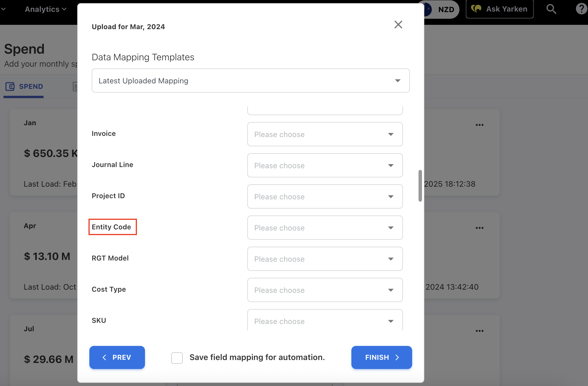This screenshot has height=386, width=588.
Task: Click the search magnifier icon
Action: [x=551, y=9]
